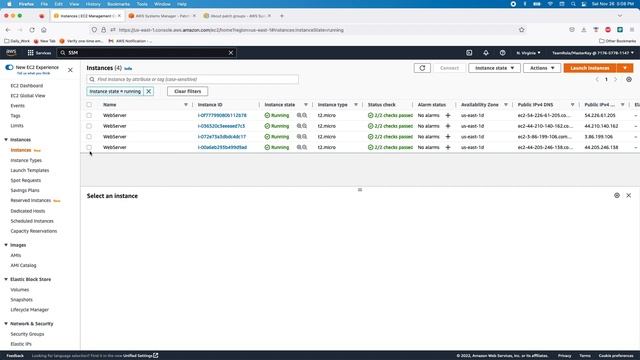
Task: Zoom out filter icon for instance i-036520c5eeeaed7c5
Action: (x=304, y=126)
